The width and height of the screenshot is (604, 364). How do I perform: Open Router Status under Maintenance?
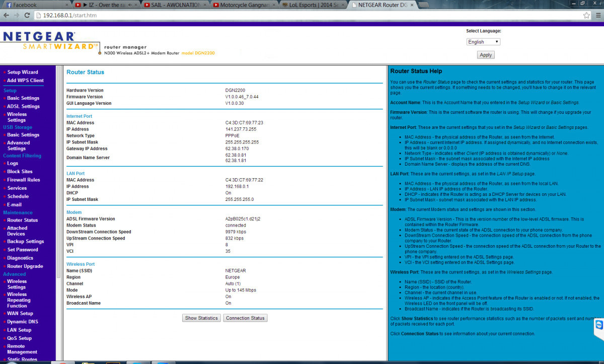click(22, 221)
